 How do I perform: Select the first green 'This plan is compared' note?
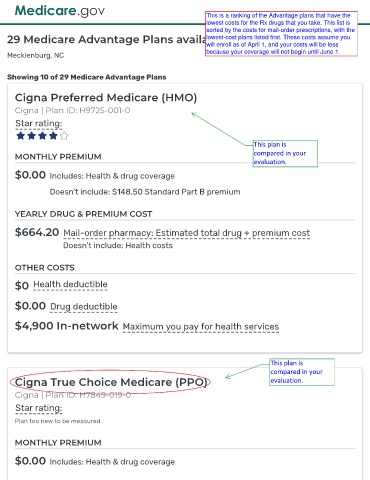(x=285, y=153)
